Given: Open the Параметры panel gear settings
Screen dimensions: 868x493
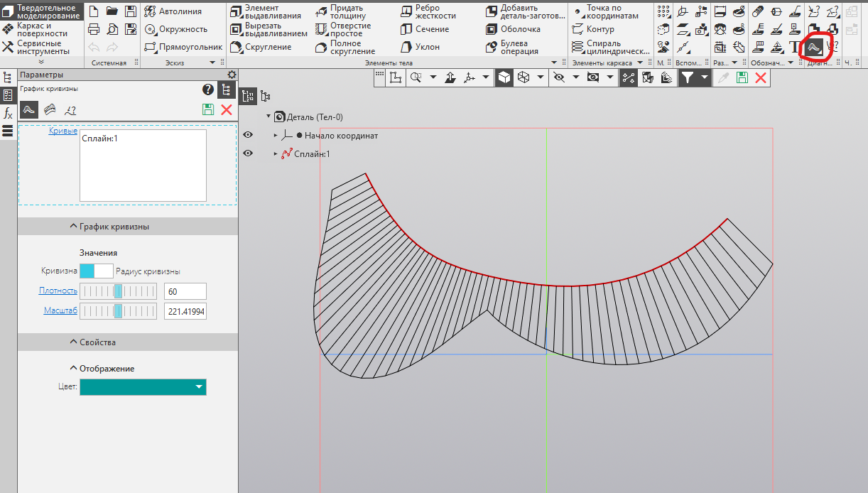Looking at the screenshot, I should 232,75.
